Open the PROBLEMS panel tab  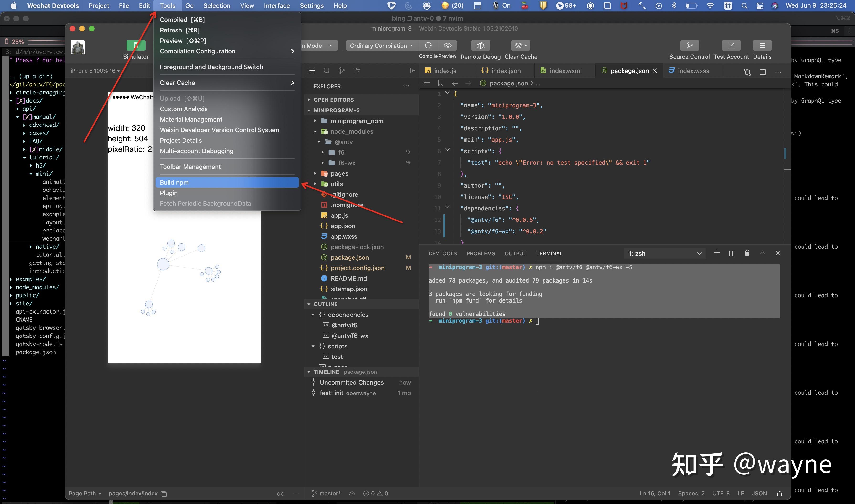[x=480, y=253]
